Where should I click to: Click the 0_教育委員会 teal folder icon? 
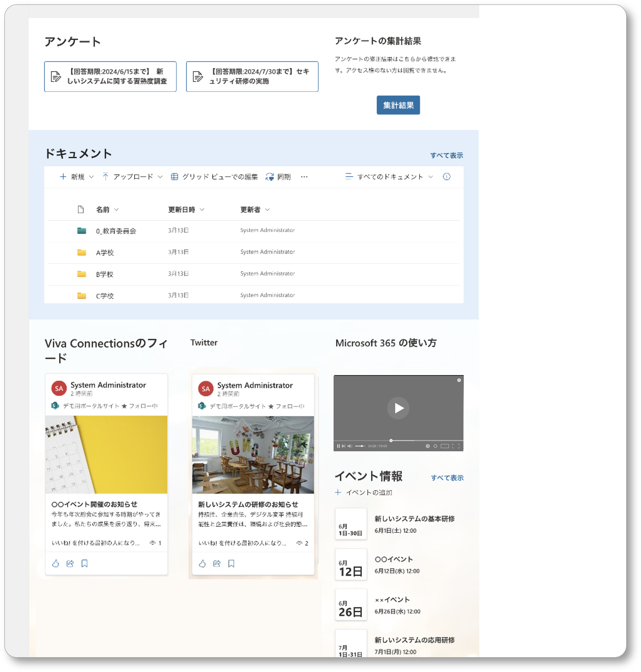[x=82, y=231]
